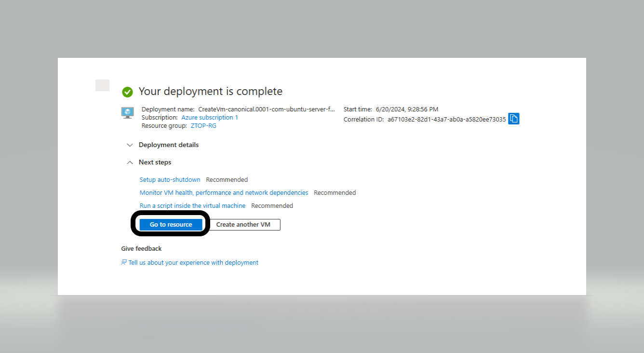The width and height of the screenshot is (644, 353).
Task: Open Tell us about your experience link
Action: click(193, 262)
